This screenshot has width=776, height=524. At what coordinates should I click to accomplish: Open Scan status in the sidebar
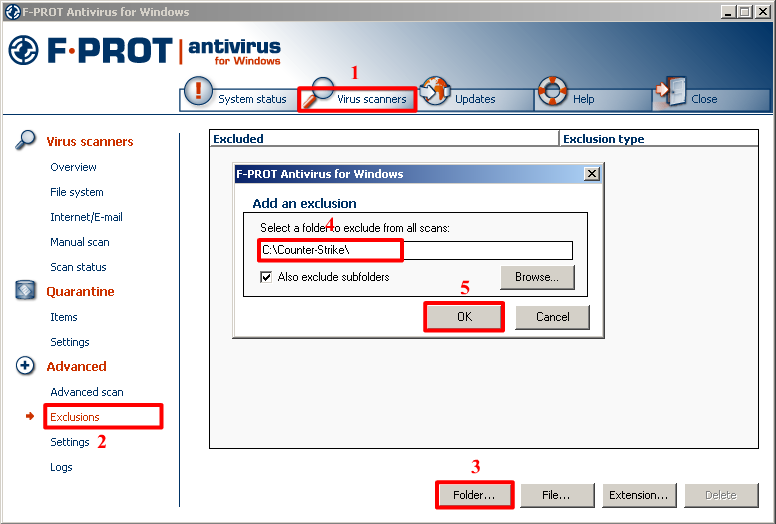(78, 267)
